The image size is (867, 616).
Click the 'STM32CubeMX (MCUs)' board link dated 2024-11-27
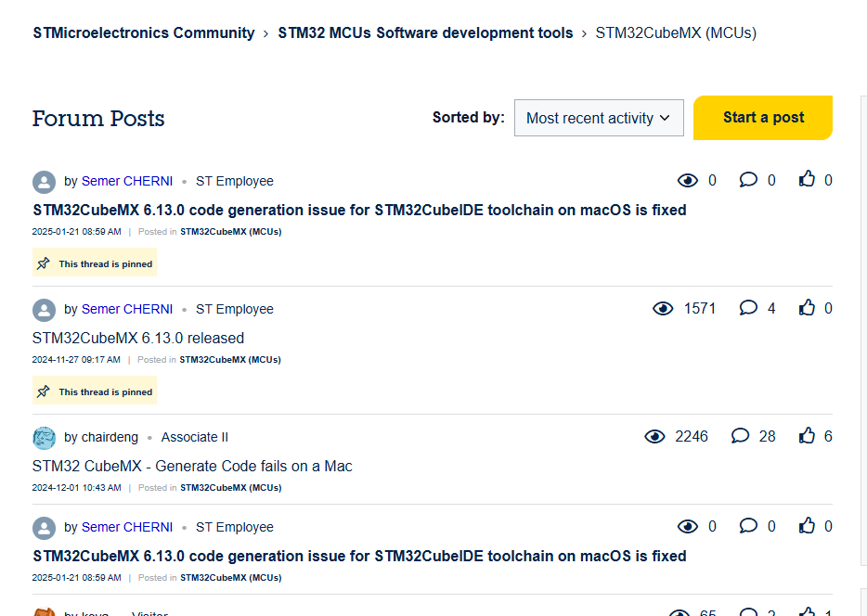click(230, 360)
